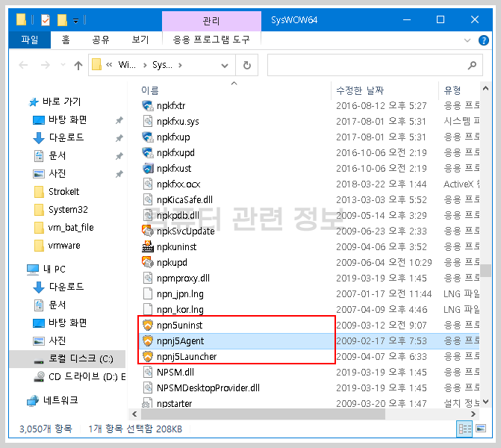Open recent locations dropdown arrow
The height and width of the screenshot is (448, 501).
coord(63,65)
